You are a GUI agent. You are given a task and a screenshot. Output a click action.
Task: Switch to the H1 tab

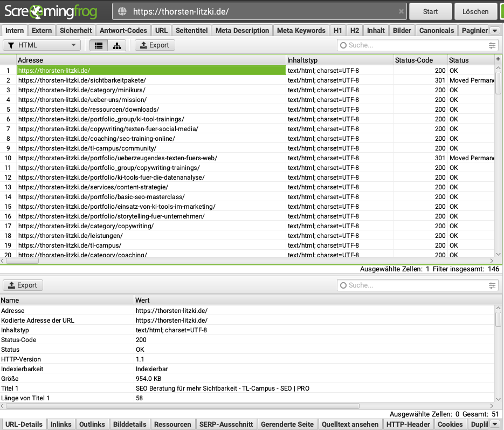coord(338,31)
